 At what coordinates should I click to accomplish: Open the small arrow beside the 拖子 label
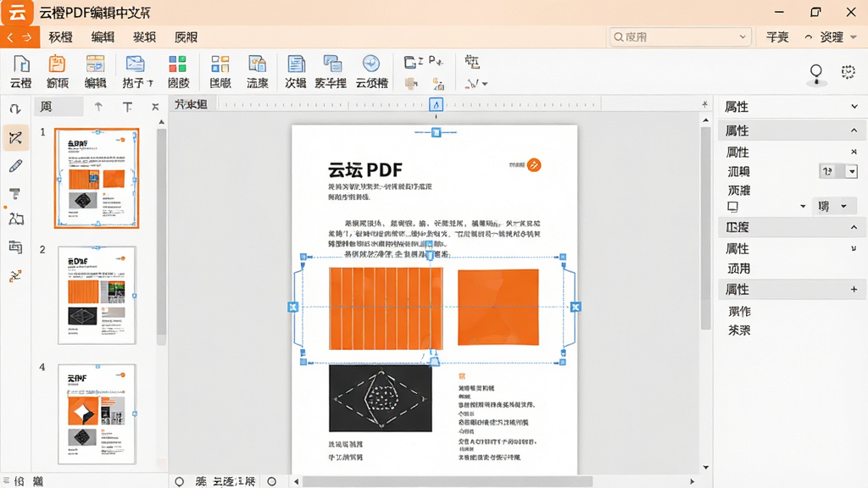(150, 83)
